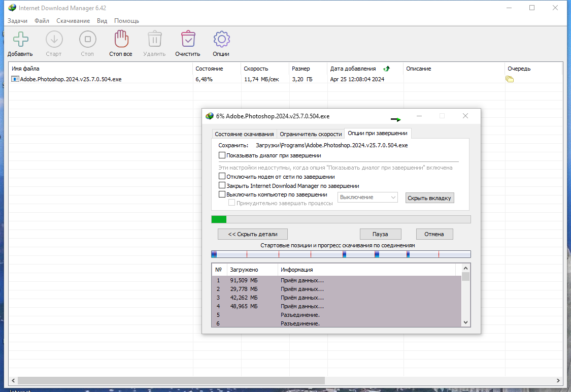571x392 pixels.
Task: Click the Adobe.Photoshop file icon in list
Action: pos(15,79)
